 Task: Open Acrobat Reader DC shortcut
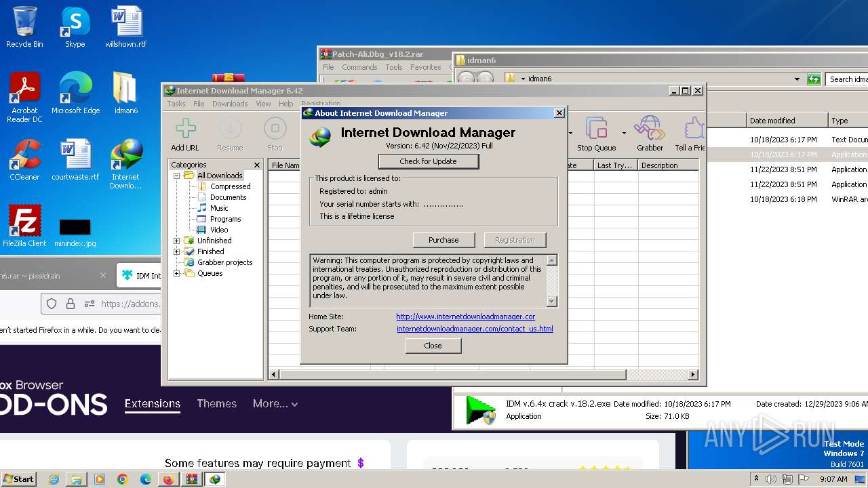click(24, 98)
